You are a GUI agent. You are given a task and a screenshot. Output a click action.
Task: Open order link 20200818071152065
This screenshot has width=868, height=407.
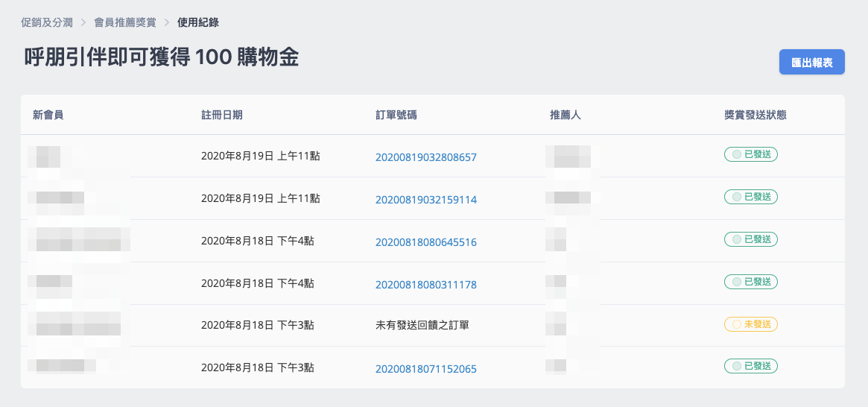pos(425,369)
